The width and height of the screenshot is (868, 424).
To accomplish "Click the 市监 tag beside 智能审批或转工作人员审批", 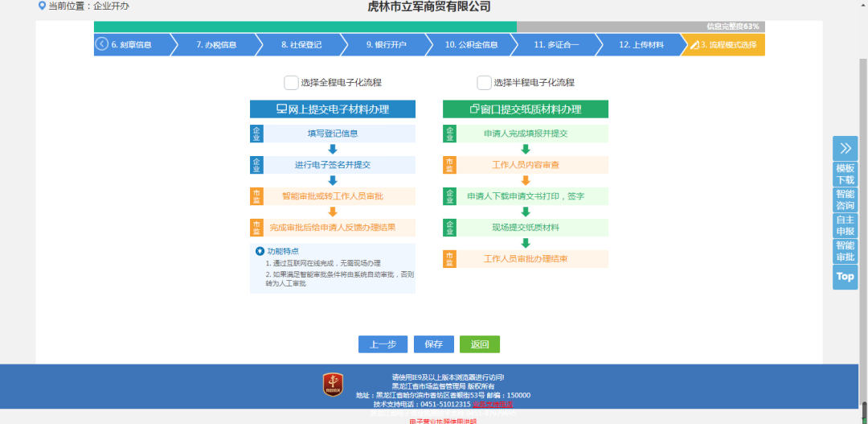I will click(256, 196).
